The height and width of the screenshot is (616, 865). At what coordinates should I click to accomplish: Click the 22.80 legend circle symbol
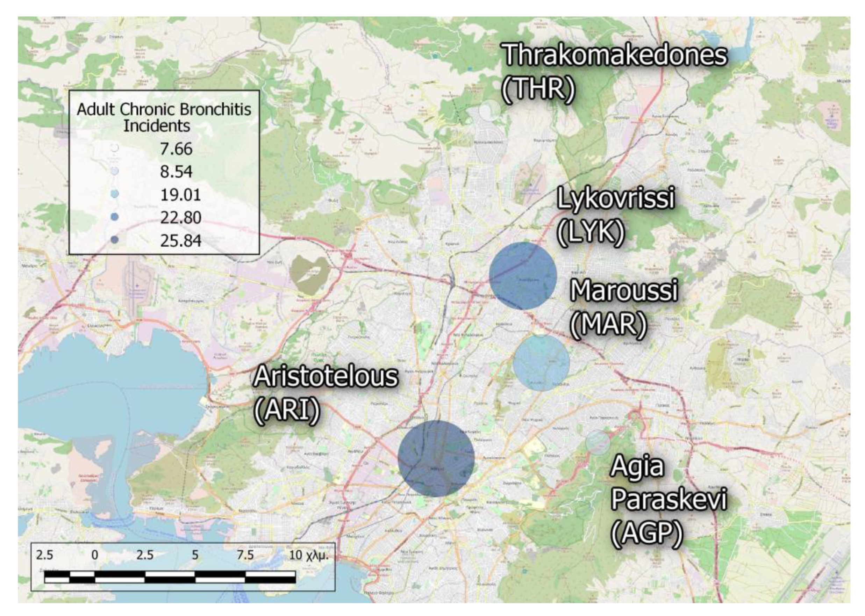point(115,217)
